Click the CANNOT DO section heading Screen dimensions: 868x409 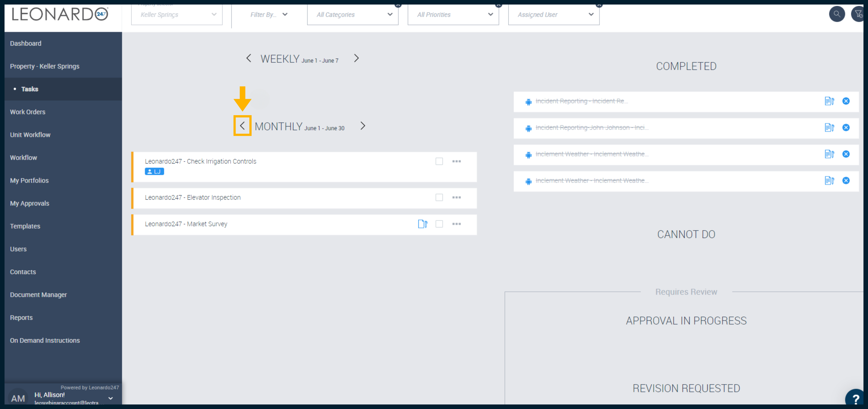[686, 234]
